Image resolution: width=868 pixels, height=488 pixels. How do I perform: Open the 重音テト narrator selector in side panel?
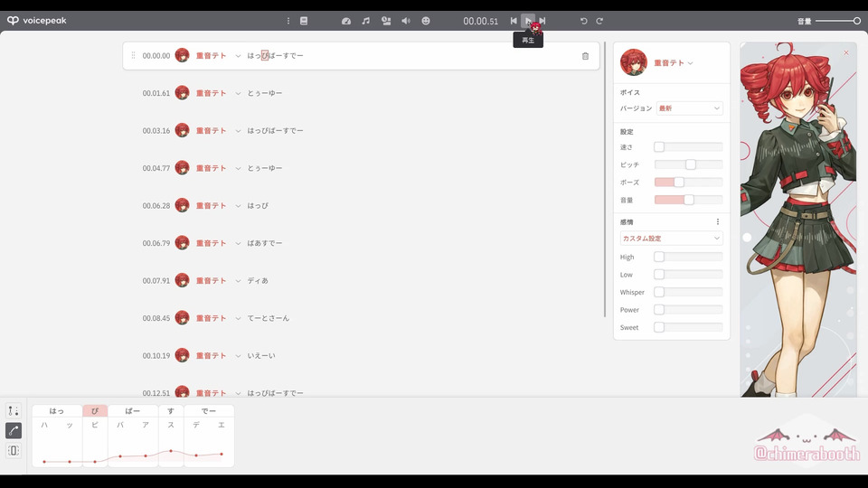[x=674, y=63]
